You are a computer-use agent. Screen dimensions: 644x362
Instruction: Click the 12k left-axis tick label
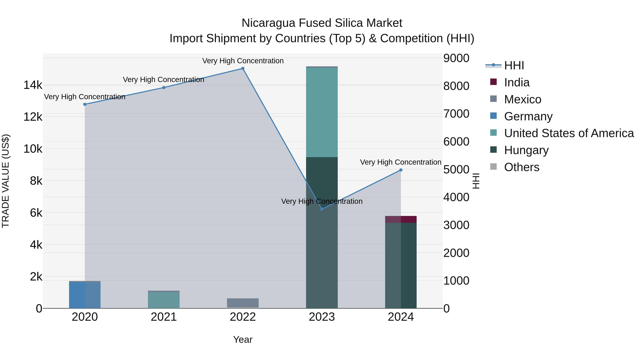[33, 117]
